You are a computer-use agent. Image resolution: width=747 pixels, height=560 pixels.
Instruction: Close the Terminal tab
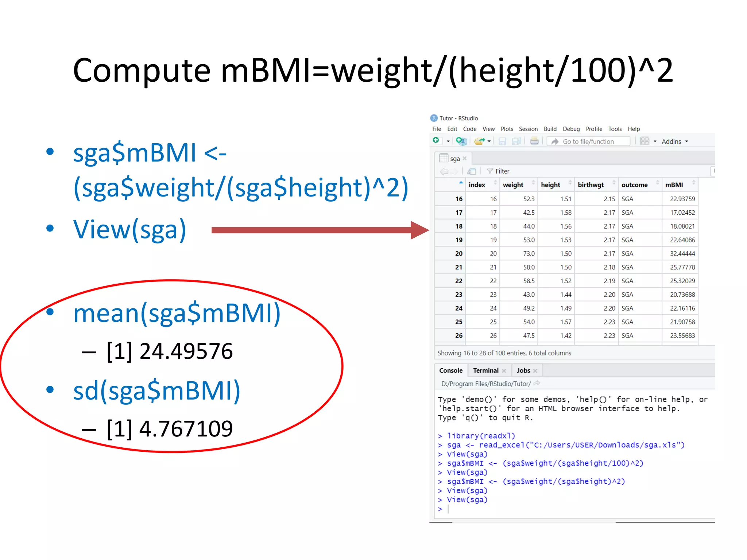[504, 371]
